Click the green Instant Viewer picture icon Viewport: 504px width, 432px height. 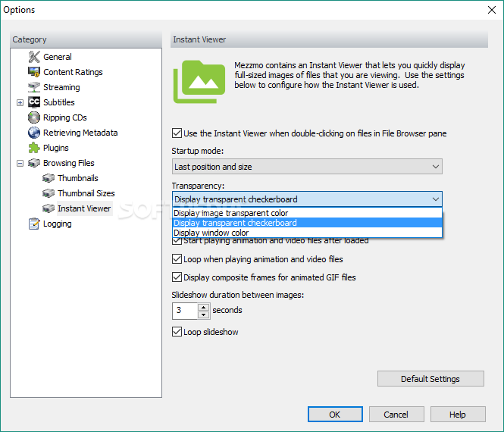pyautogui.click(x=199, y=82)
